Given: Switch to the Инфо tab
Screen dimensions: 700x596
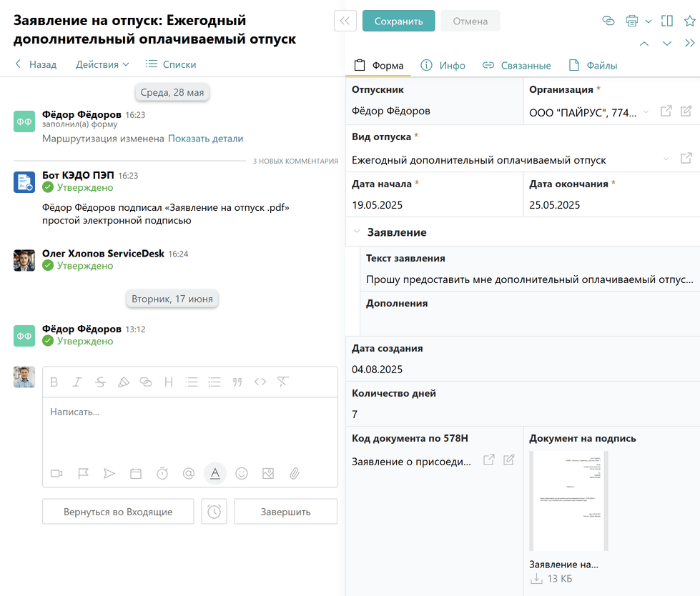Looking at the screenshot, I should coord(443,65).
